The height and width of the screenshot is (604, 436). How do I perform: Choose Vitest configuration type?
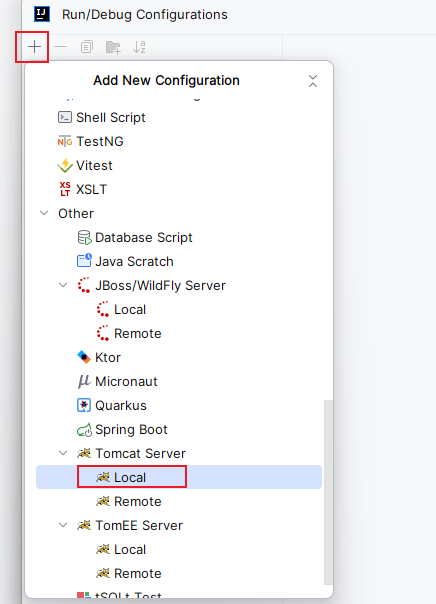coord(94,165)
